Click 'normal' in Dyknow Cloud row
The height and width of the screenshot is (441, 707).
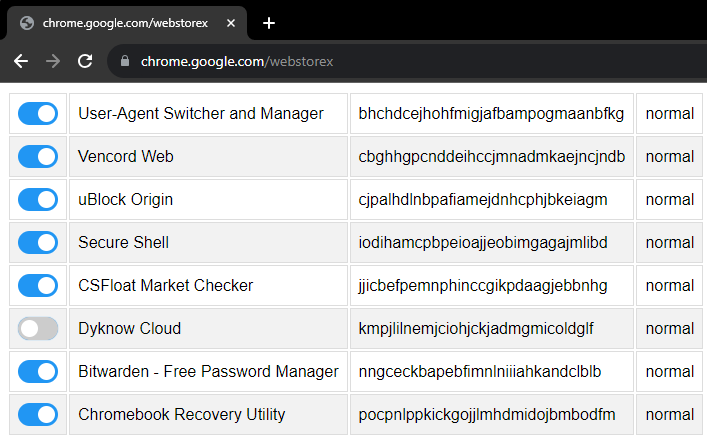click(x=670, y=329)
